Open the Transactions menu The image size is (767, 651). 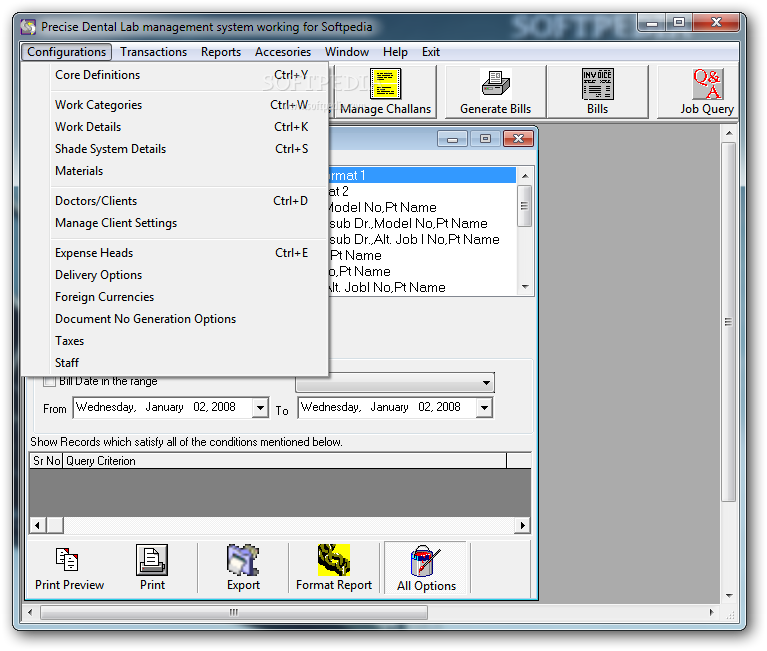coord(154,52)
